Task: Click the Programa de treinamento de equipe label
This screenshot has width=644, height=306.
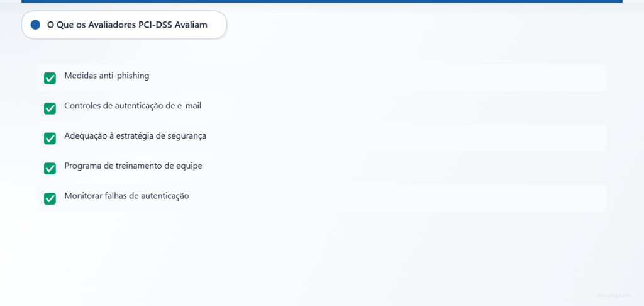Action: 133,166
